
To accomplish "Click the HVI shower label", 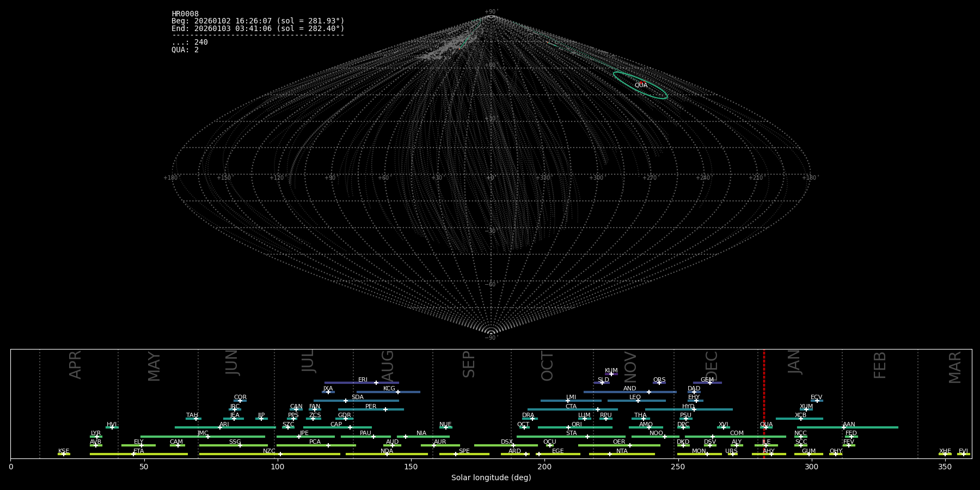I will click(x=112, y=425).
